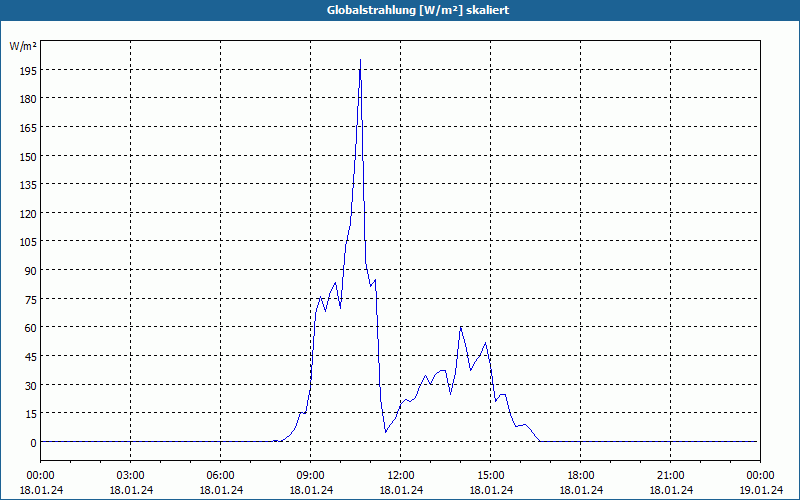
Task: Select the 'W/m²' unit label on the y-axis
Action: pos(23,46)
